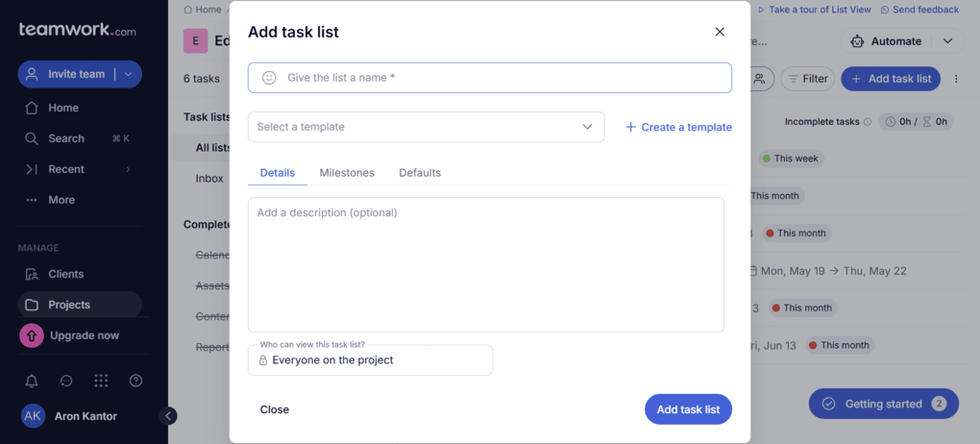980x444 pixels.
Task: Click Take a tour of List View
Action: point(815,10)
